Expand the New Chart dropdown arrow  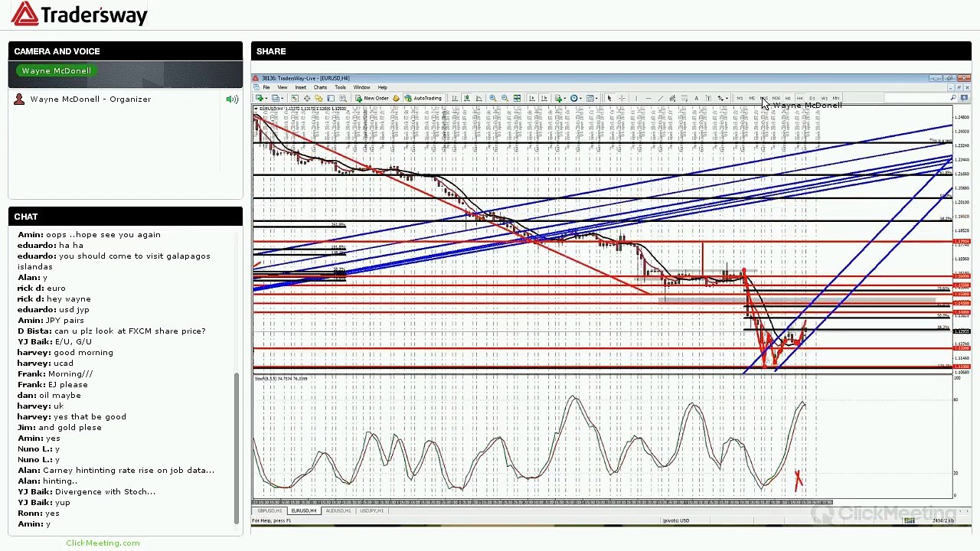click(x=266, y=98)
